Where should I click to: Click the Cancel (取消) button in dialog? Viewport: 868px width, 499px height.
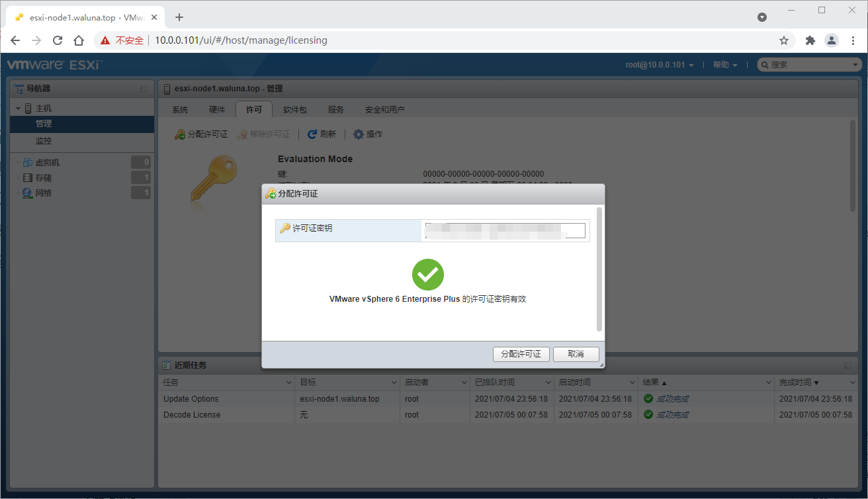(x=576, y=354)
